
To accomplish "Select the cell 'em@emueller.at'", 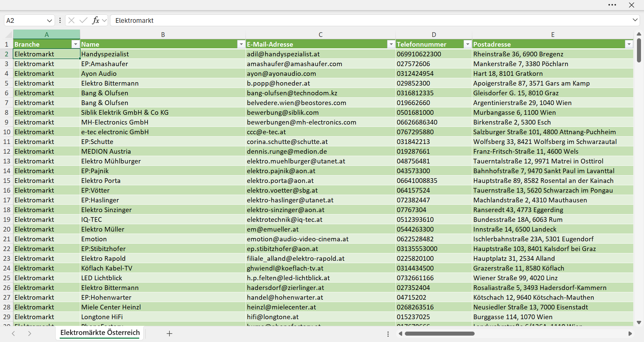I will tap(321, 229).
